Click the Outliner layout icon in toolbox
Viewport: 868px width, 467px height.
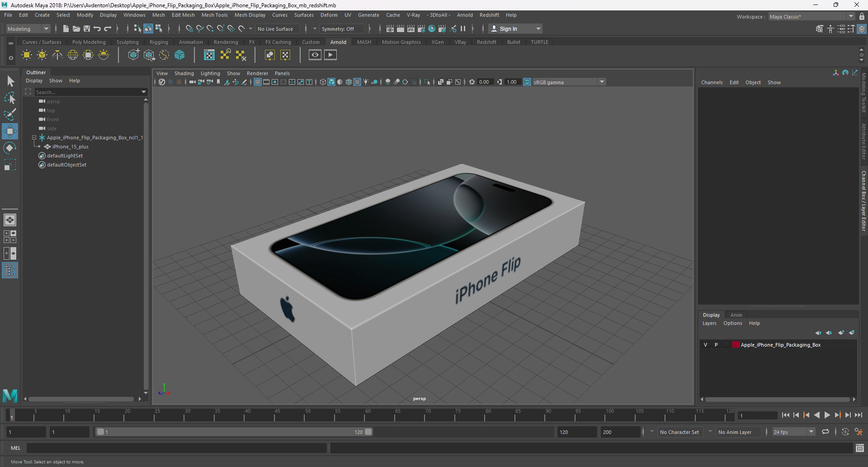pyautogui.click(x=10, y=271)
